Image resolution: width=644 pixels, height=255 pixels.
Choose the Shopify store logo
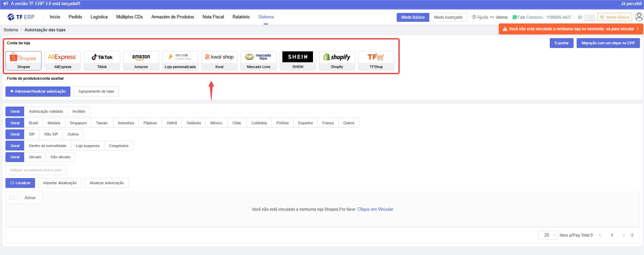(x=337, y=57)
